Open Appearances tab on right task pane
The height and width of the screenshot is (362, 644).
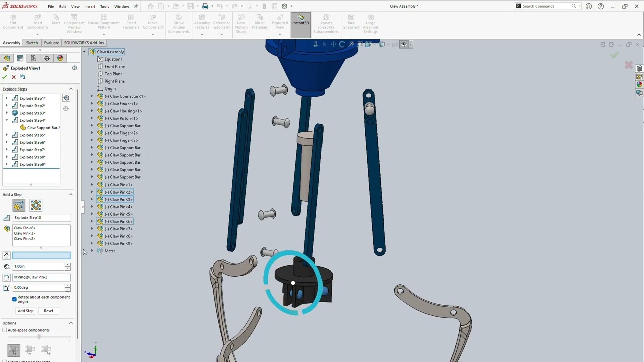[x=639, y=84]
